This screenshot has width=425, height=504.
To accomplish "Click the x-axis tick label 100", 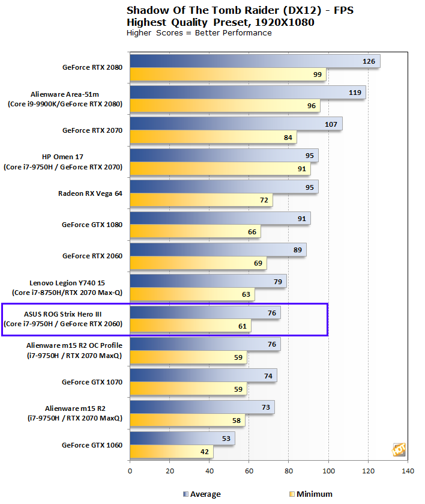I will point(328,471).
